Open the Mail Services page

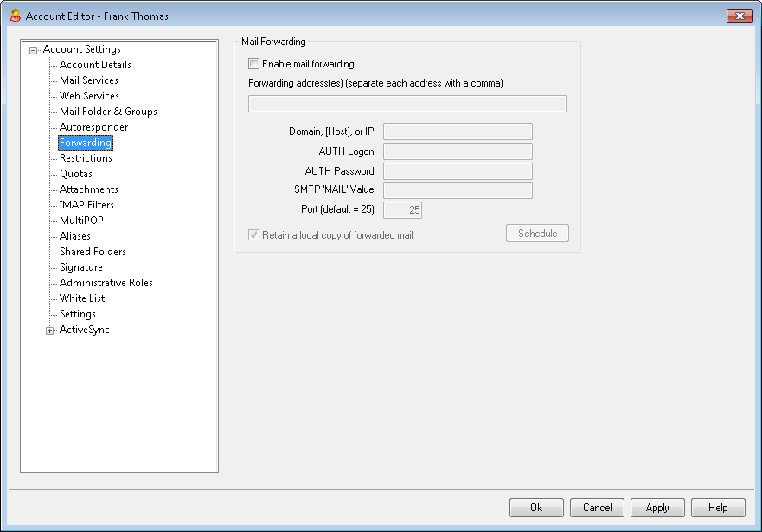[89, 80]
